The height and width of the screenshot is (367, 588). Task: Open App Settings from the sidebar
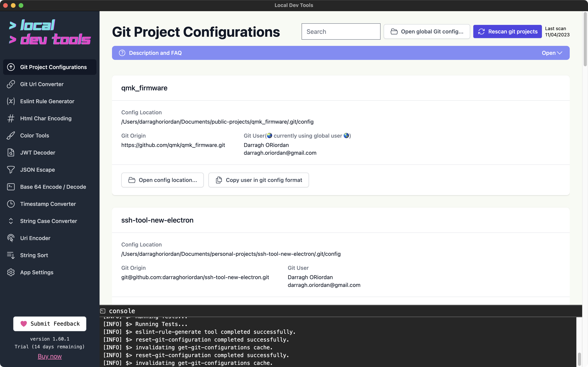click(50, 272)
